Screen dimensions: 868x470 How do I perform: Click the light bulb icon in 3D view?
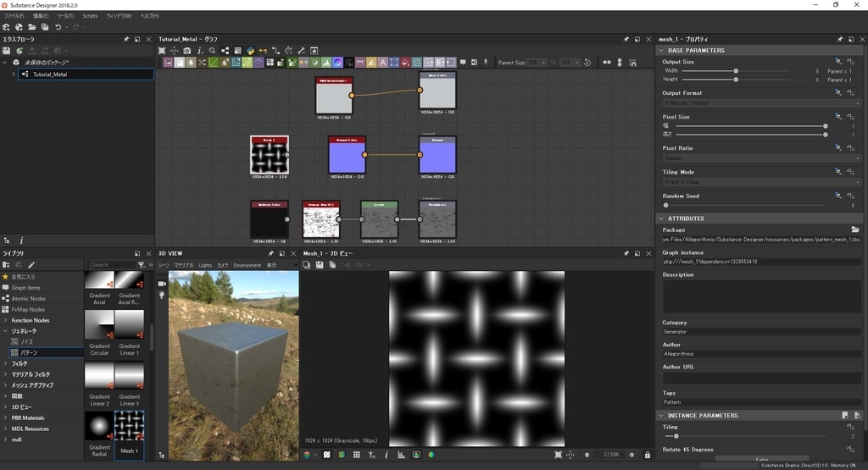(x=162, y=296)
